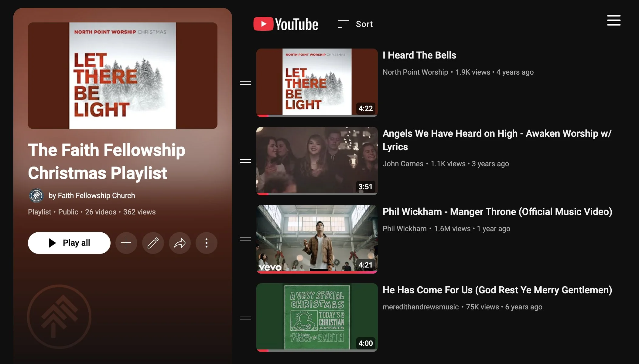
Task: Visit the John Carnes channel
Action: pos(403,164)
